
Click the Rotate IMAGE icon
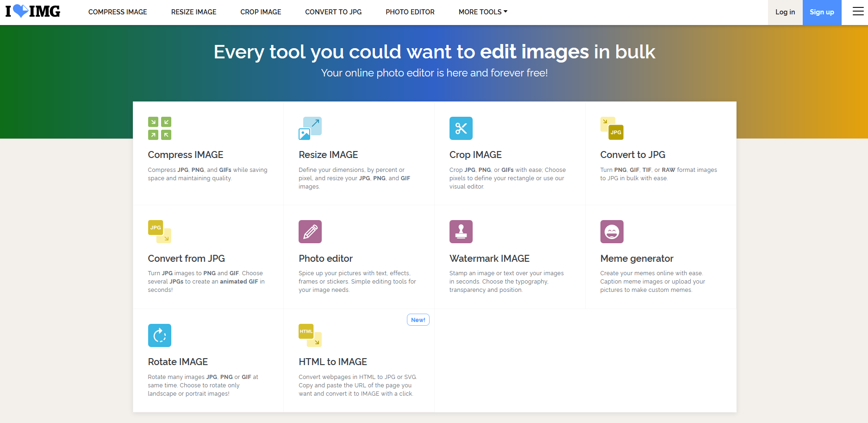pos(160,335)
